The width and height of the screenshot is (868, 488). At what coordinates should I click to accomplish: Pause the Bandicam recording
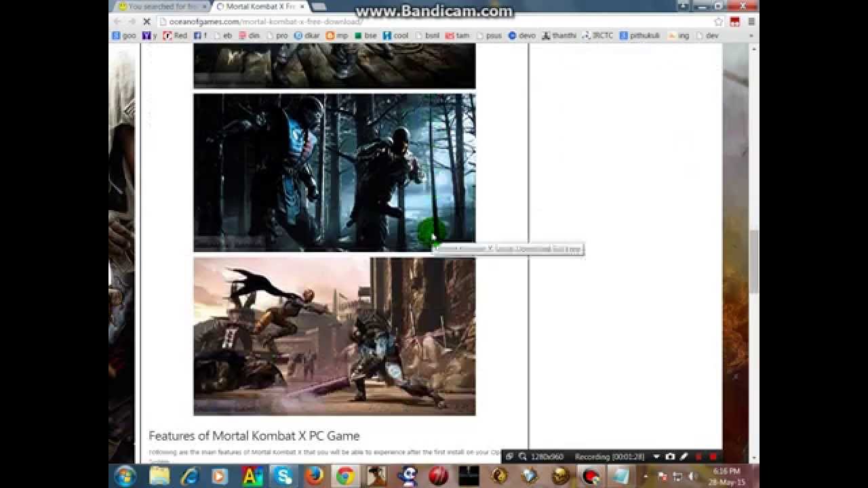pos(698,457)
